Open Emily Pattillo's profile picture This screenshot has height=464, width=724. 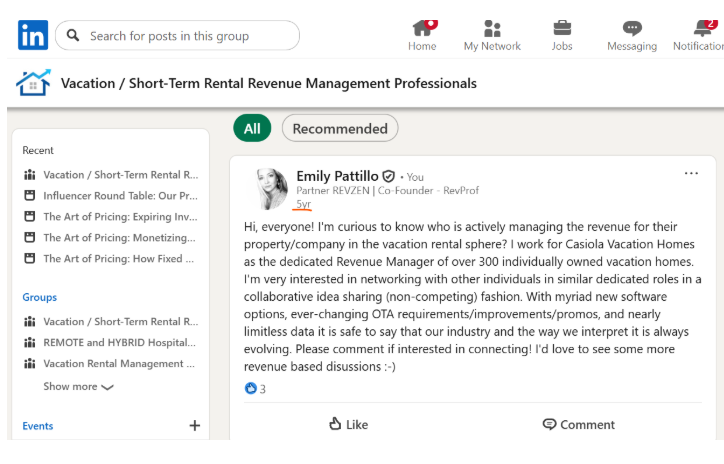pyautogui.click(x=272, y=188)
